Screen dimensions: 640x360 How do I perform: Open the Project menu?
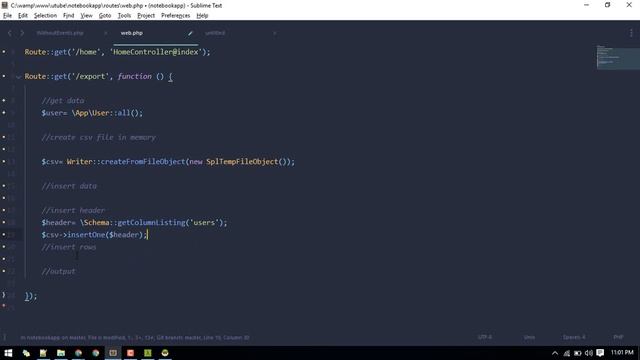(146, 16)
